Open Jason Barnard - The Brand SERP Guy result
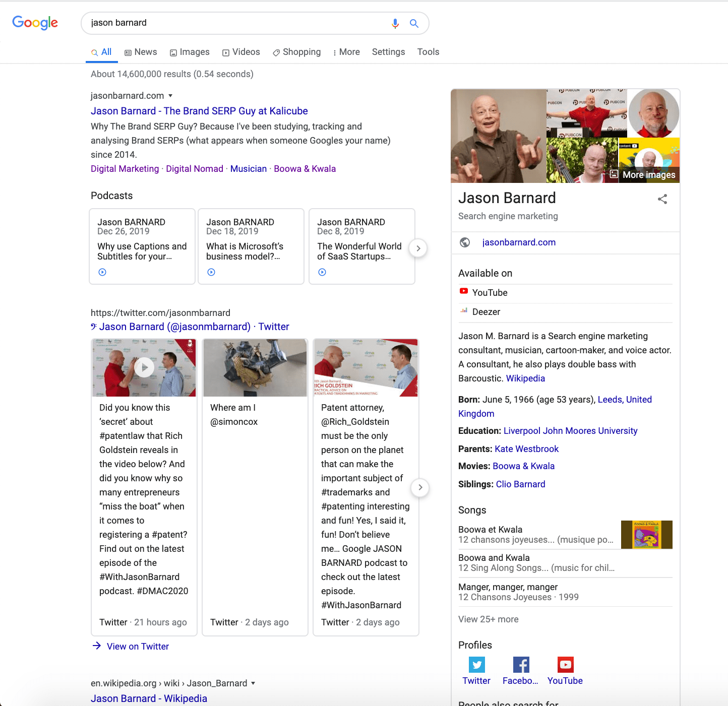The width and height of the screenshot is (728, 706). 199,111
